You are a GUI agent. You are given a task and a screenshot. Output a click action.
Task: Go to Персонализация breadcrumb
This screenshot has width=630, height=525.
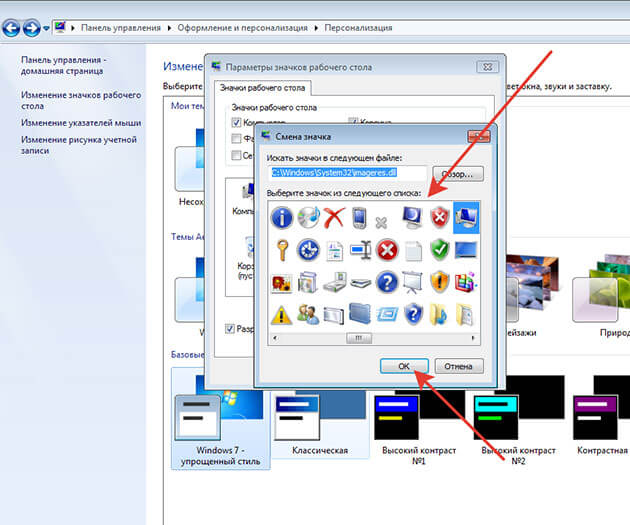358,28
